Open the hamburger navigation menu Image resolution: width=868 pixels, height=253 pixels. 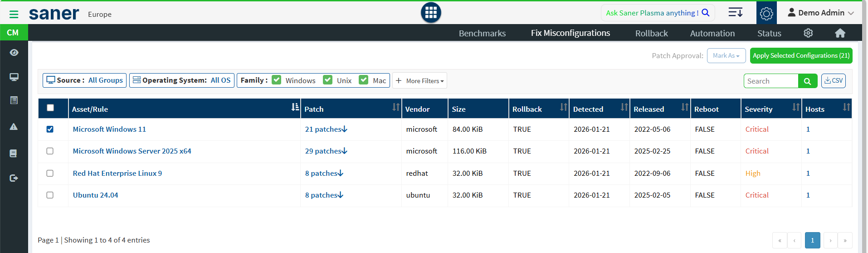(14, 15)
